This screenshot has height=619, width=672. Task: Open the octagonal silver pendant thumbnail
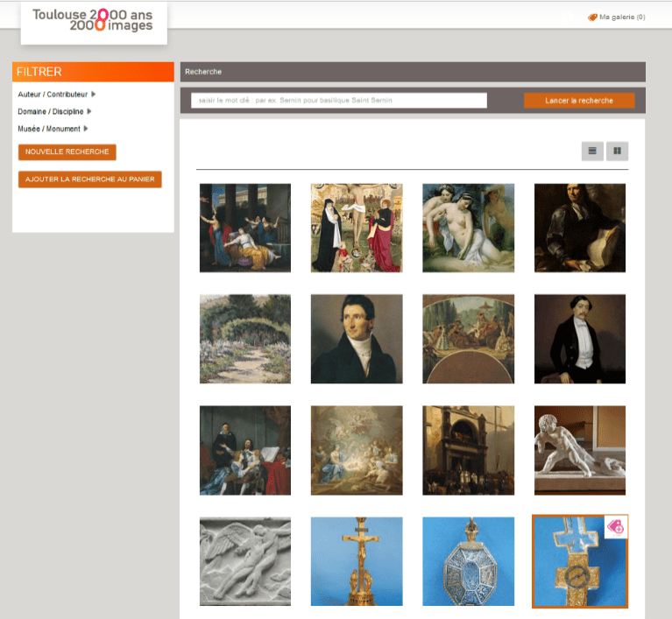coord(469,561)
